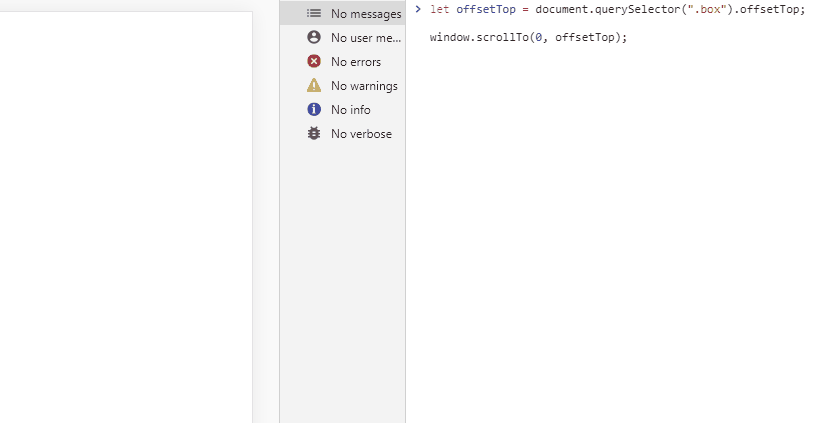The height and width of the screenshot is (423, 817).
Task: Click empty sidebar space below No verbose
Action: pyautogui.click(x=342, y=280)
